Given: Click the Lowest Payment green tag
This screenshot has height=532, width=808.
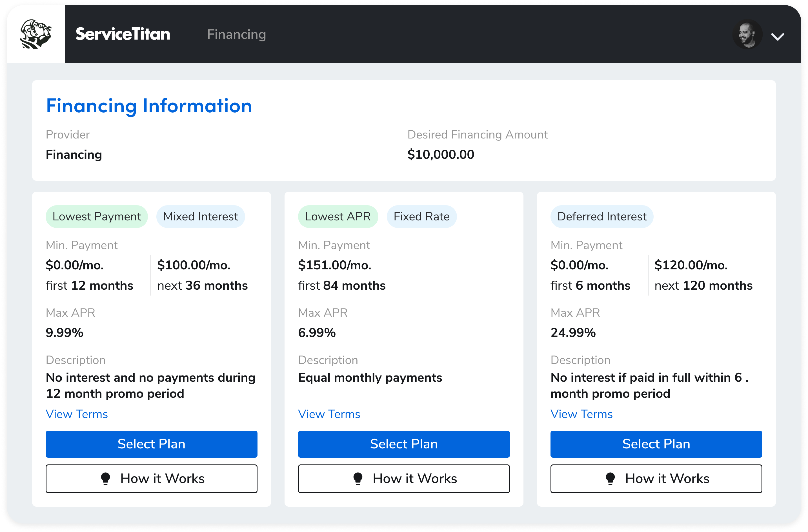Looking at the screenshot, I should point(96,216).
